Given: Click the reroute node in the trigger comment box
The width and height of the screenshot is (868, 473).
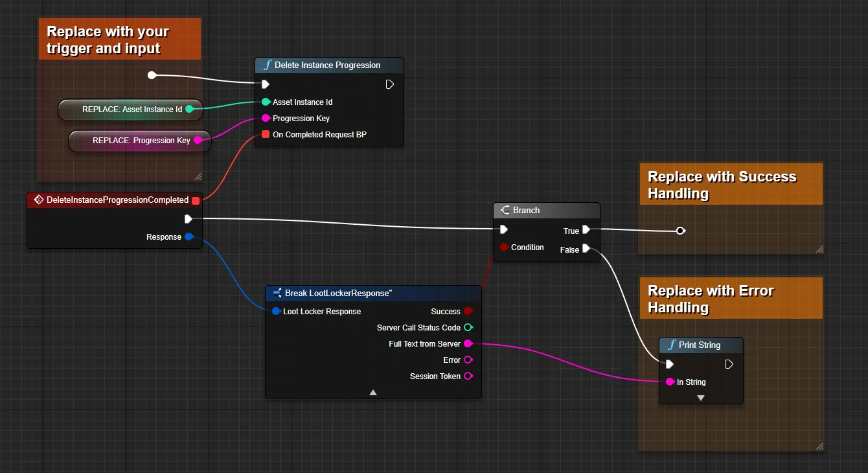Looking at the screenshot, I should 152,75.
